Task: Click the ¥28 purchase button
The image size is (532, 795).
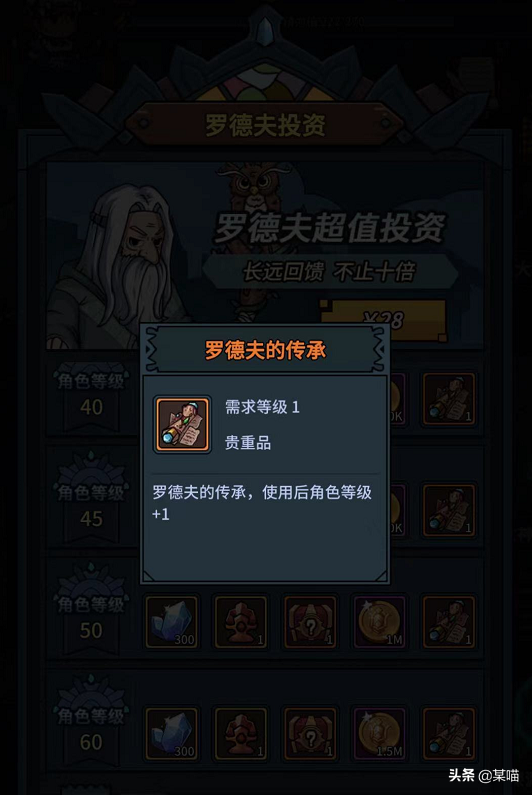Action: 383,319
